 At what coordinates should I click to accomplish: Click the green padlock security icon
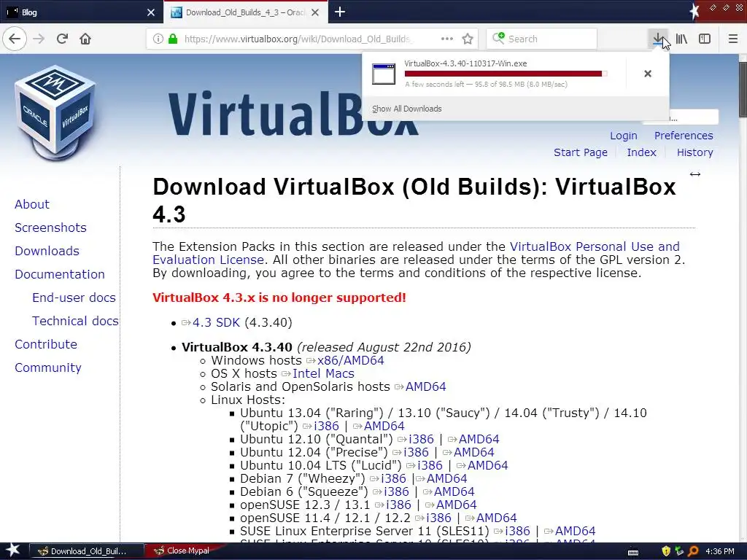tap(173, 39)
